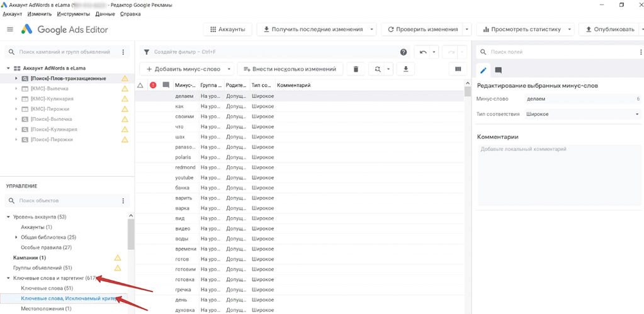The image size is (644, 314).
Task: Select Ключевые слова (51) item
Action: [47, 288]
